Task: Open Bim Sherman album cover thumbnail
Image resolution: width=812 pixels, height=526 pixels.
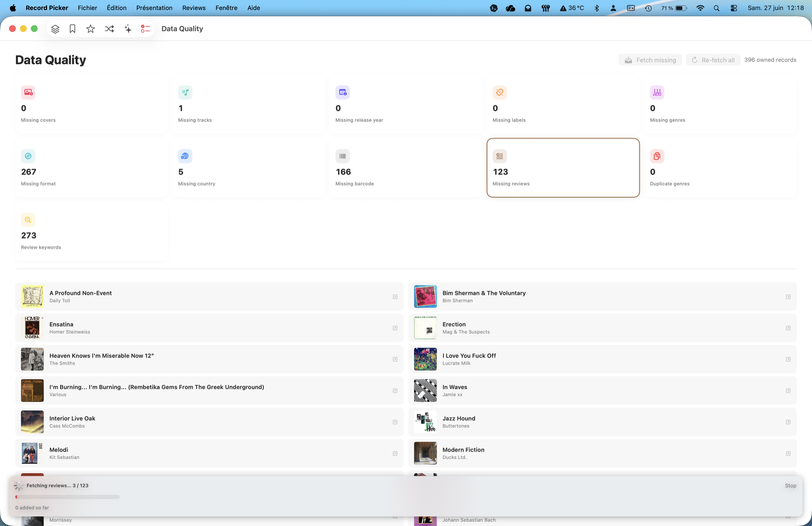Action: (425, 296)
